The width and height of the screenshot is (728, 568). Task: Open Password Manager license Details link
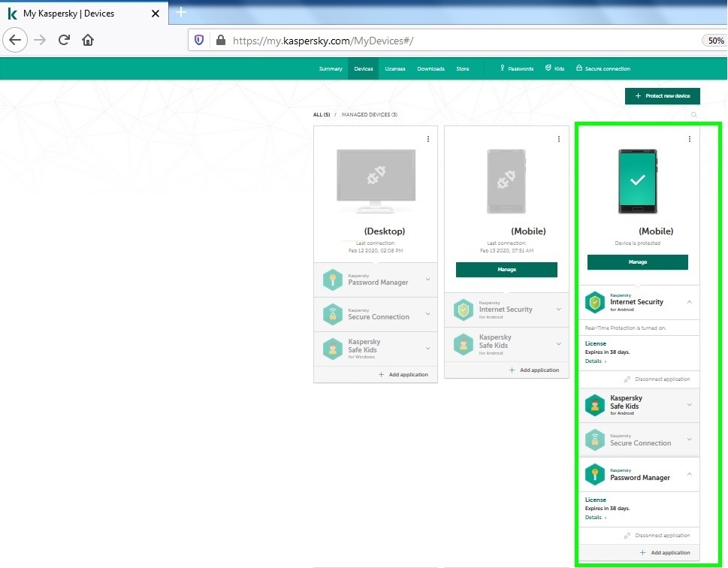[x=596, y=518]
